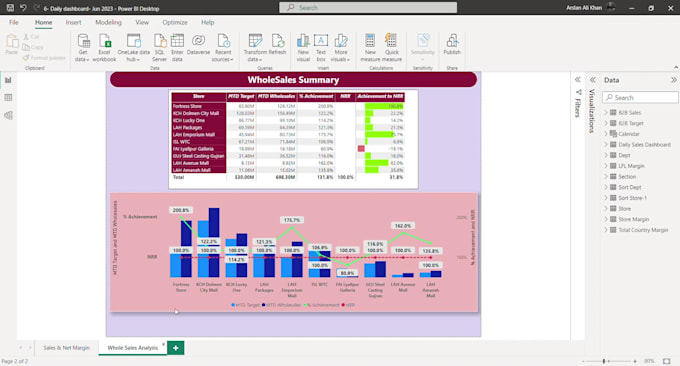Expand the Calendar table
This screenshot has height=366, width=680.
point(606,134)
